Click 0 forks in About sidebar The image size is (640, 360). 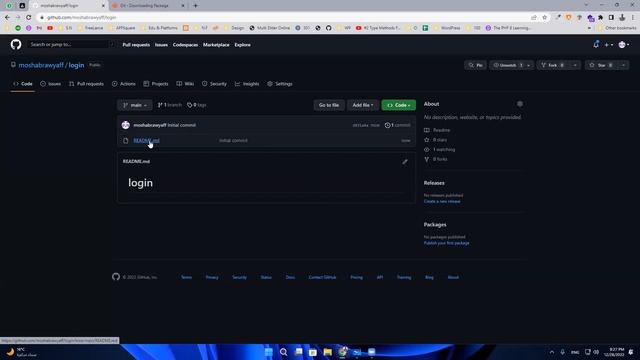point(436,159)
